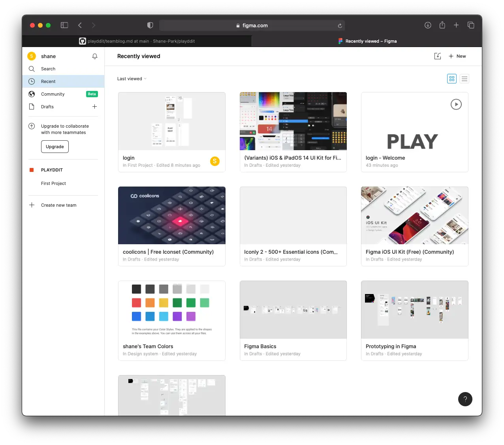
Task: Click the Recently viewed heading
Action: (139, 56)
